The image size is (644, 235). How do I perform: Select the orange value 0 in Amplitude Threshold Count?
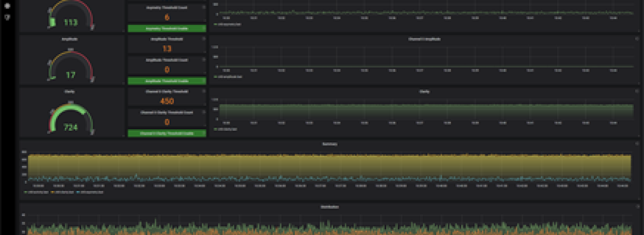[x=167, y=69]
